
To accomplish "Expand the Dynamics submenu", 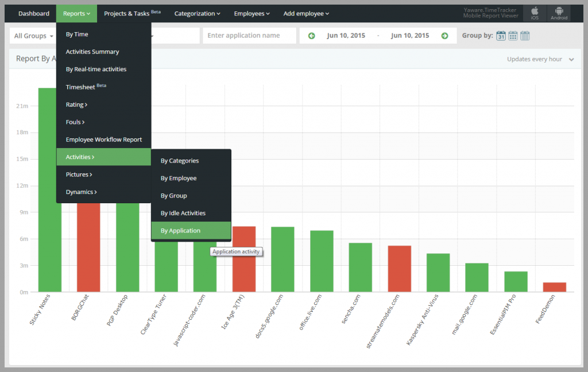I will pos(81,192).
